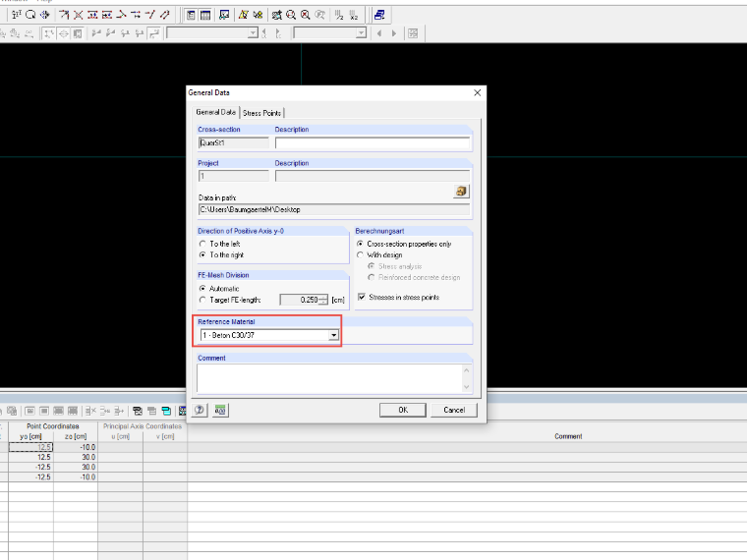Click the zoom settings magnifier icon
The image size is (747, 560).
click(x=276, y=15)
